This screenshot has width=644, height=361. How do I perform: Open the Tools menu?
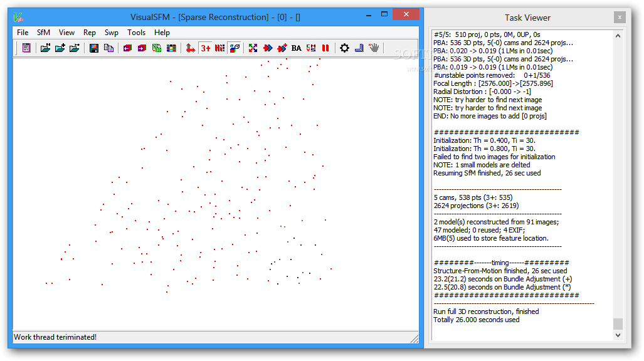tap(136, 33)
